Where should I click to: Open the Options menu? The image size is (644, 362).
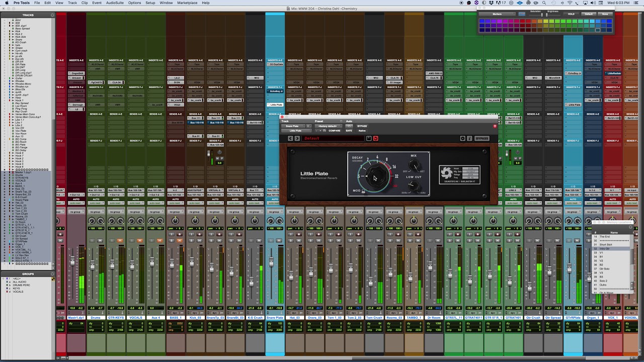click(134, 3)
